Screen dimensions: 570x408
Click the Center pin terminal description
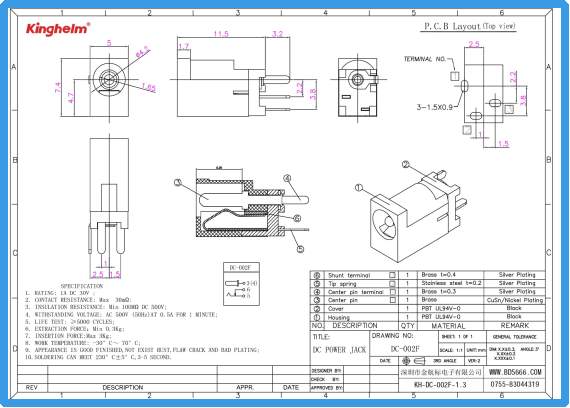click(356, 292)
